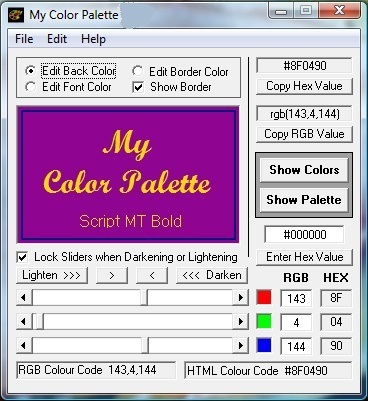
Task: Close the My Color Palette window
Action: 339,11
